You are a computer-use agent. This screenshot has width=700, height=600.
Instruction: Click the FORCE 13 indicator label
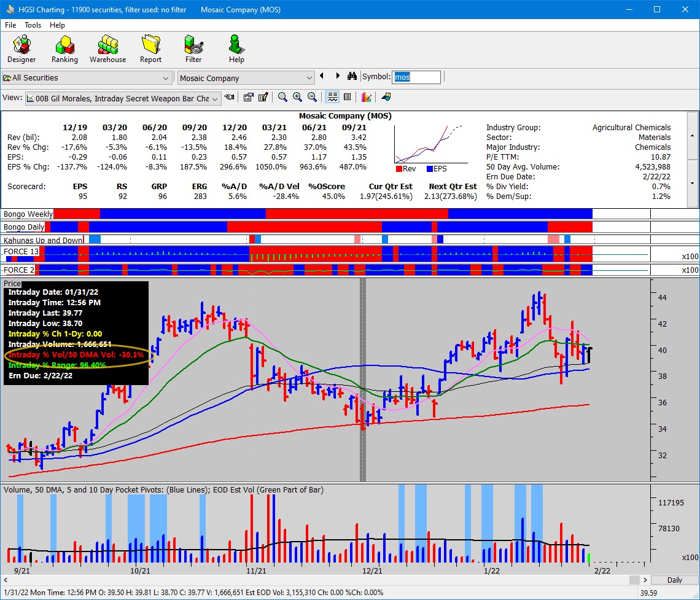tap(21, 252)
